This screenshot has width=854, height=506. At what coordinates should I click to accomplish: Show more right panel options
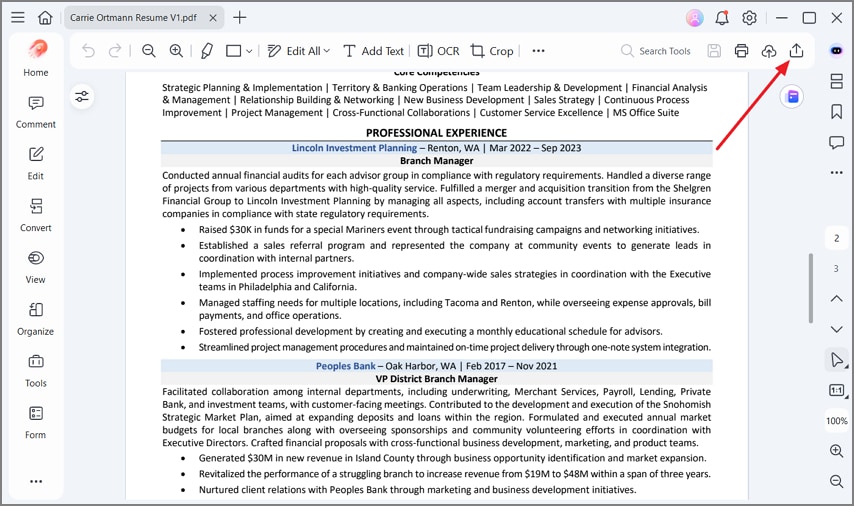837,173
